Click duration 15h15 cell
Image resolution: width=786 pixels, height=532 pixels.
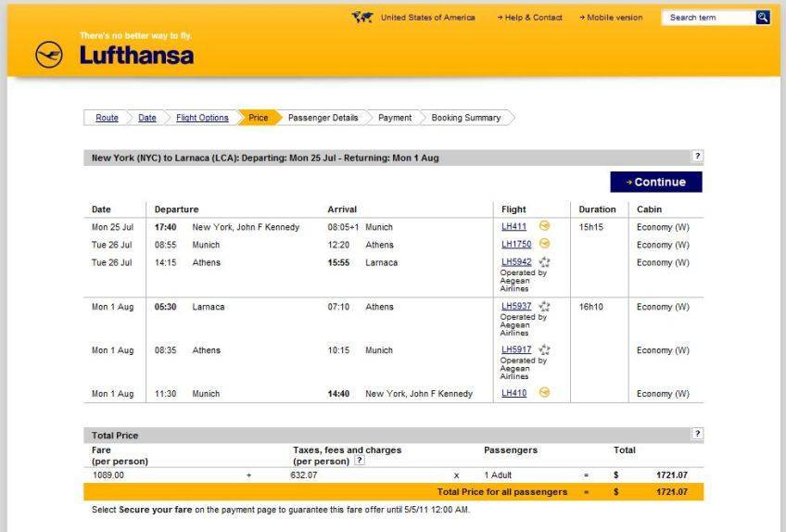pyautogui.click(x=591, y=227)
